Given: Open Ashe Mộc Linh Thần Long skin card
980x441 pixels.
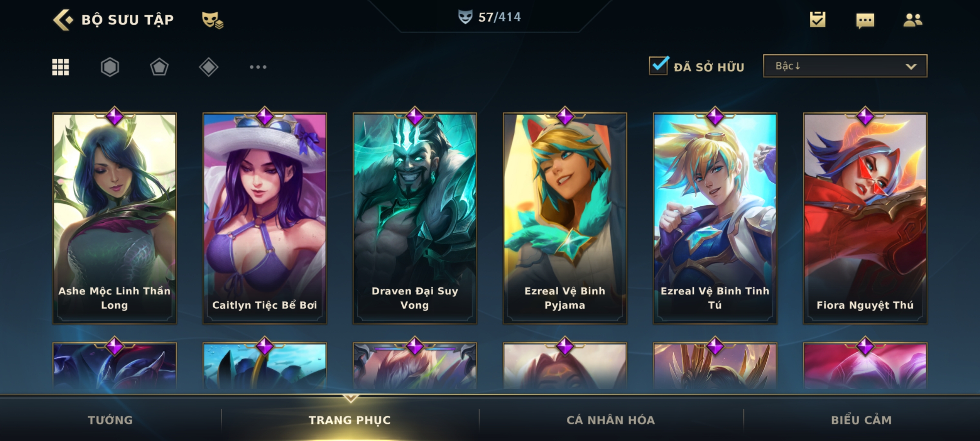Looking at the screenshot, I should coord(114,218).
